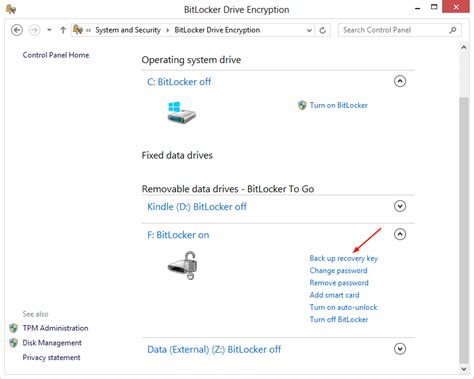Screen dimensions: 474x379
Task: Collapse the F: drive section
Action: tap(400, 234)
